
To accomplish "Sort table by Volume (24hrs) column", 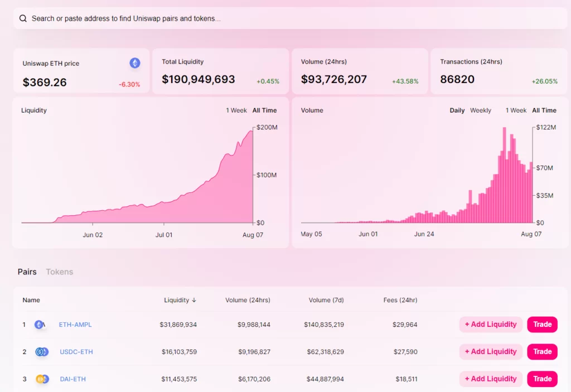I will point(248,300).
